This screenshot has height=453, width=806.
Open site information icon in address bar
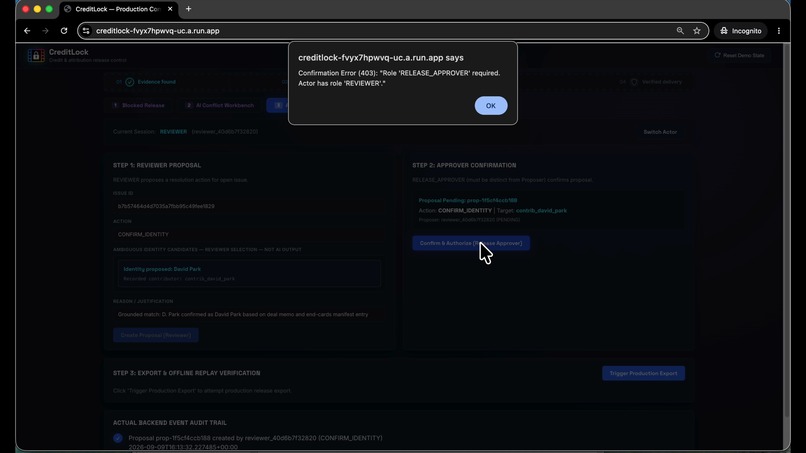tap(86, 31)
